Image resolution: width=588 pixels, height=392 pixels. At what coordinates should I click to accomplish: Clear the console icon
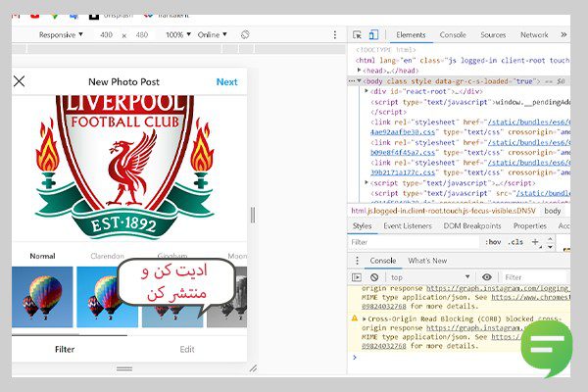tap(374, 277)
